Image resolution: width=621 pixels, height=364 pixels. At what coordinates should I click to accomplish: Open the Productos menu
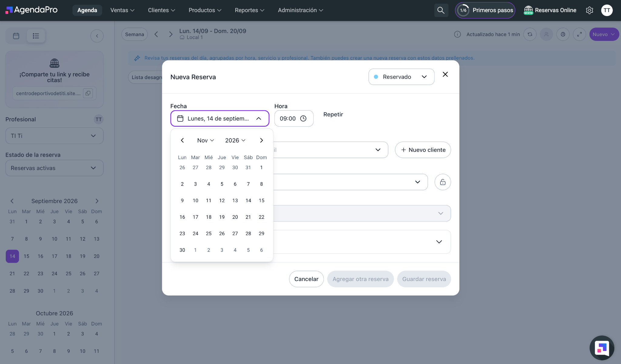(205, 10)
